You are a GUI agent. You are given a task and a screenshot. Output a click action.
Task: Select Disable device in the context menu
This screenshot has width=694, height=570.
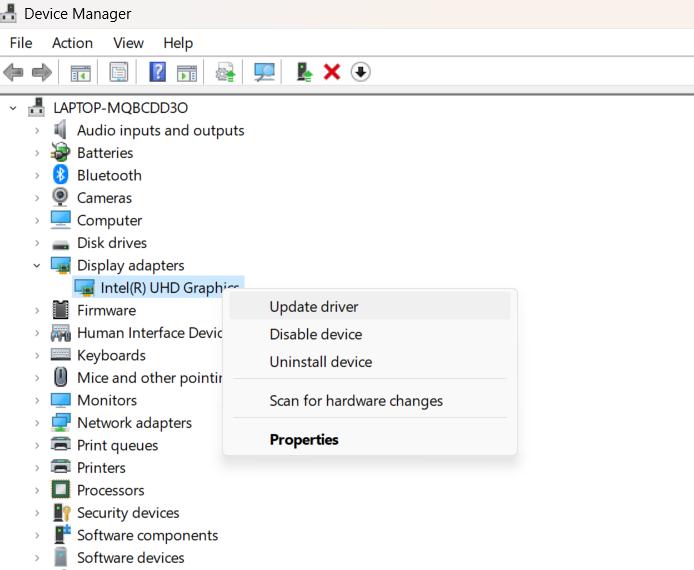pos(316,334)
